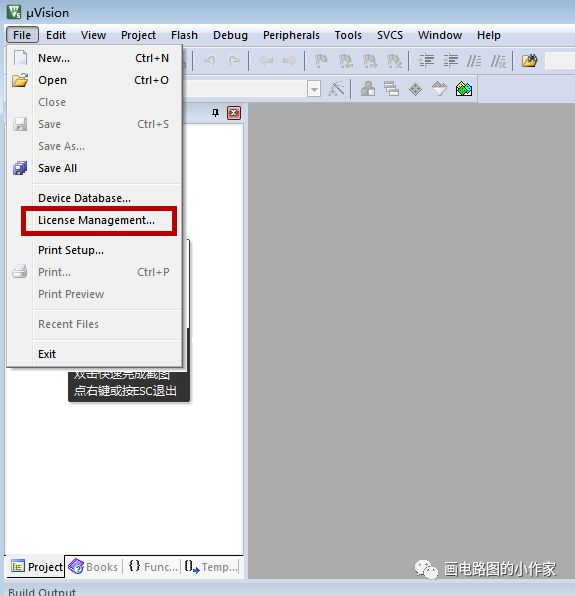The height and width of the screenshot is (596, 575).
Task: Click the File Extensions and Books icon
Action: pyautogui.click(x=368, y=89)
